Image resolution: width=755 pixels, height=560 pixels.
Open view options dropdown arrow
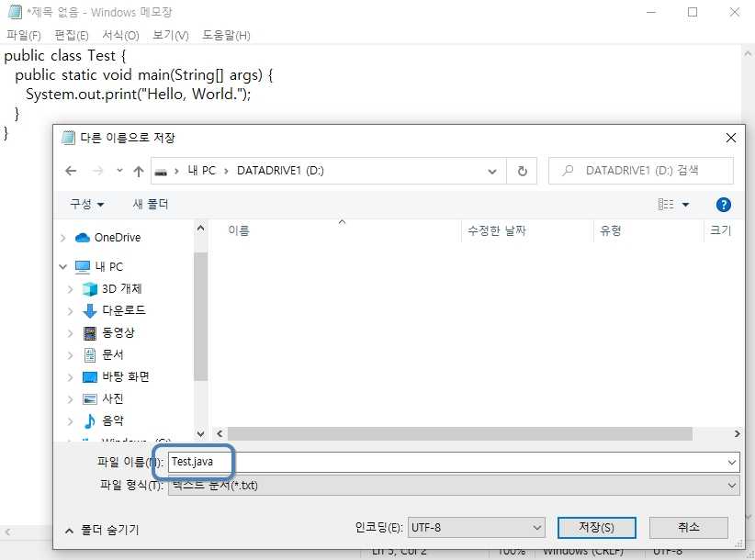(x=686, y=205)
